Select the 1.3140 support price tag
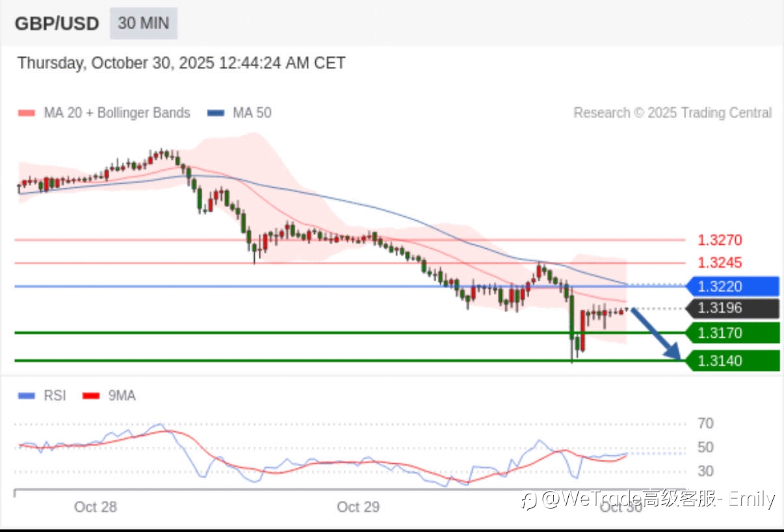Viewport: 784px width, 532px height. tap(732, 361)
